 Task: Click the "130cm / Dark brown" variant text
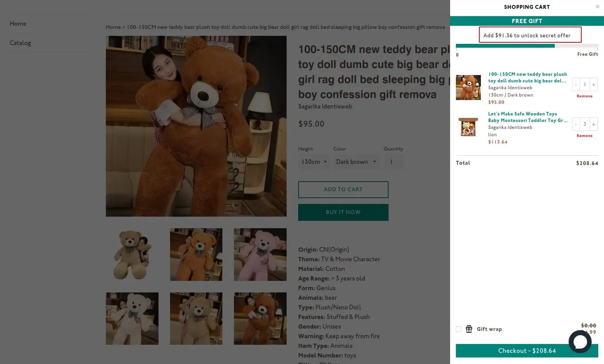pos(511,95)
